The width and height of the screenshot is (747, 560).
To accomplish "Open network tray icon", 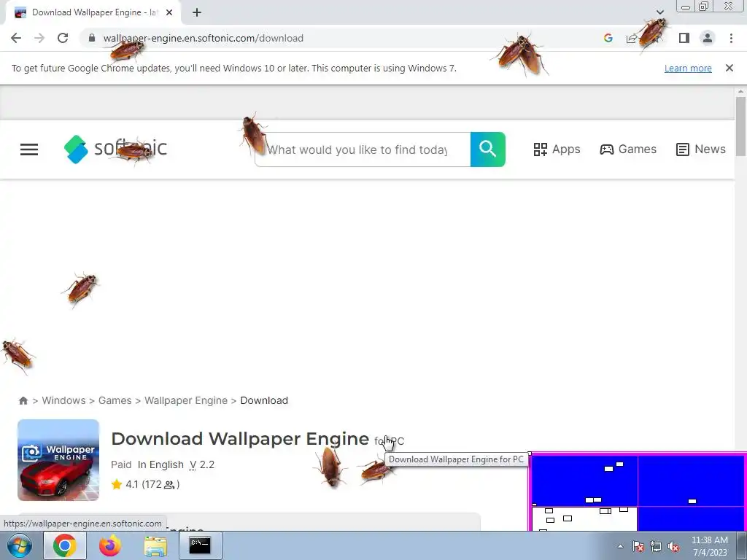I will [656, 546].
